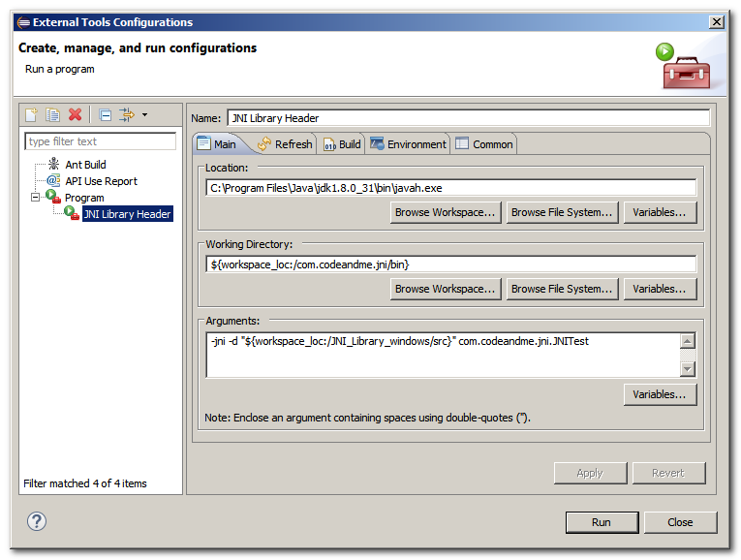Open Variables for Working Directory
Image resolution: width=741 pixels, height=560 pixels.
tap(660, 289)
